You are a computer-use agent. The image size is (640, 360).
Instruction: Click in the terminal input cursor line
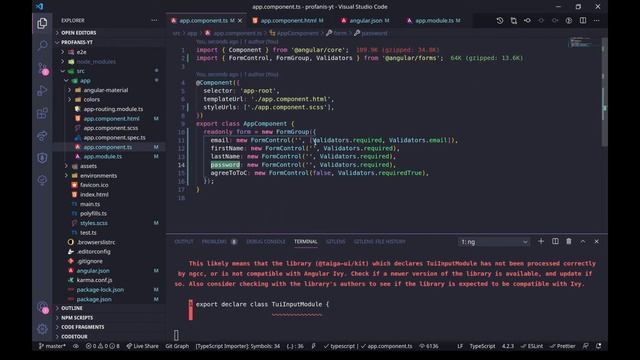(176, 335)
